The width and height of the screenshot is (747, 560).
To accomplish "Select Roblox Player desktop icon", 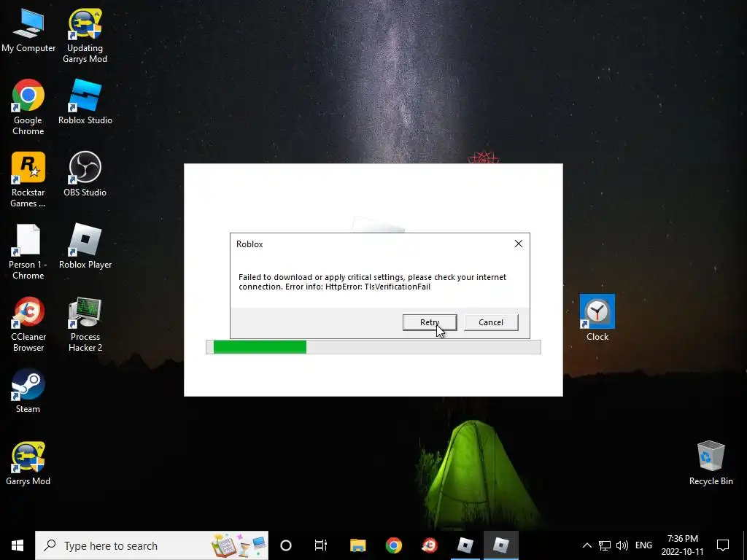I will [x=85, y=246].
